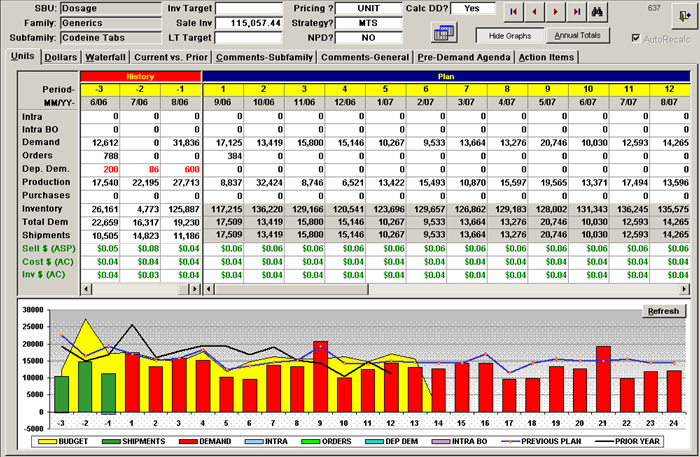The height and width of the screenshot is (457, 700).
Task: Click the SHIPMENTS legend green swatch
Action: click(111, 441)
